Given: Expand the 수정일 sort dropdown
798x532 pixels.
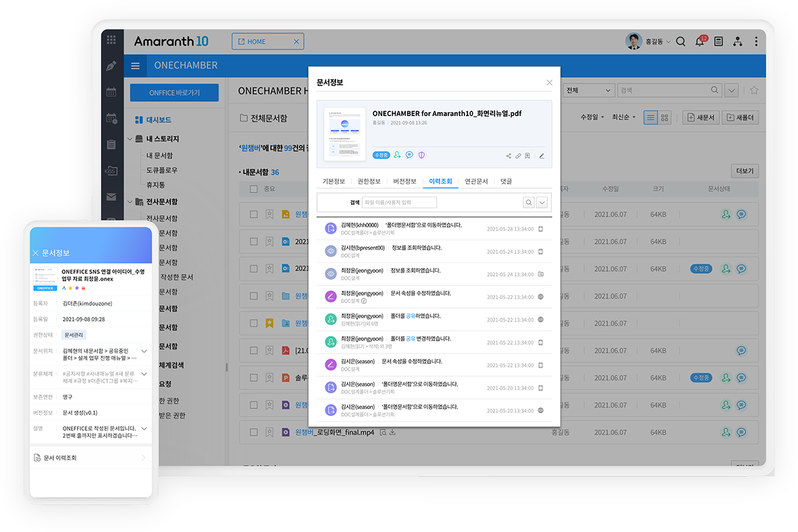Looking at the screenshot, I should (x=592, y=117).
